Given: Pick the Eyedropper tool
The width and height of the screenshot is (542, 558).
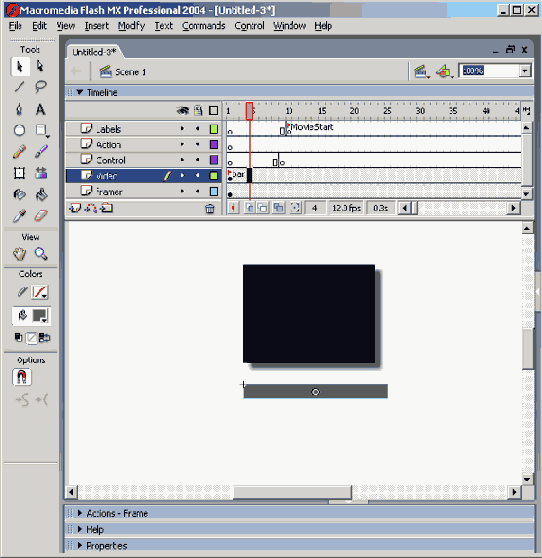Looking at the screenshot, I should tap(19, 216).
